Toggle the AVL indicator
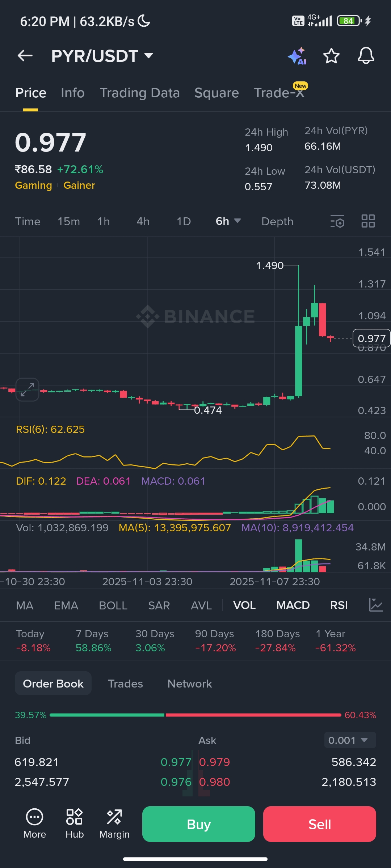Screen dimensions: 391x868 click(x=201, y=605)
